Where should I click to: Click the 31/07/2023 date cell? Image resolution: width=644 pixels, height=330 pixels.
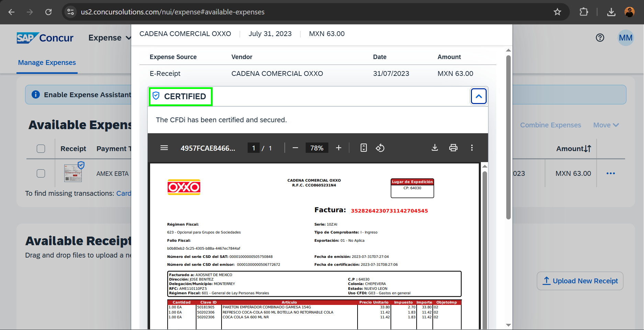391,73
